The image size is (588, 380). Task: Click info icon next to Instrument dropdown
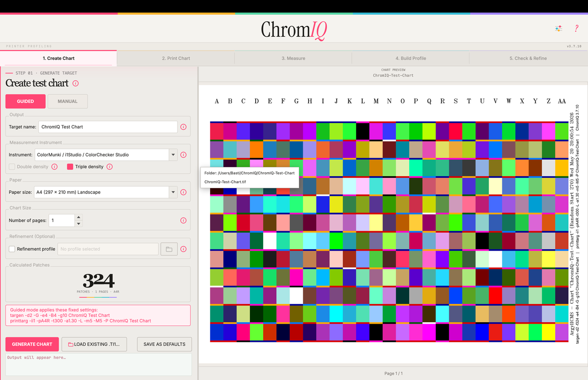(183, 155)
